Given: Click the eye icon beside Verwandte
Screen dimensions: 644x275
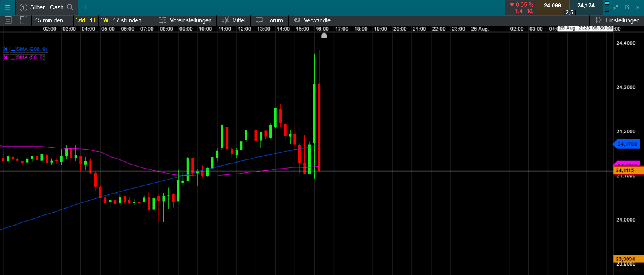Looking at the screenshot, I should (297, 20).
